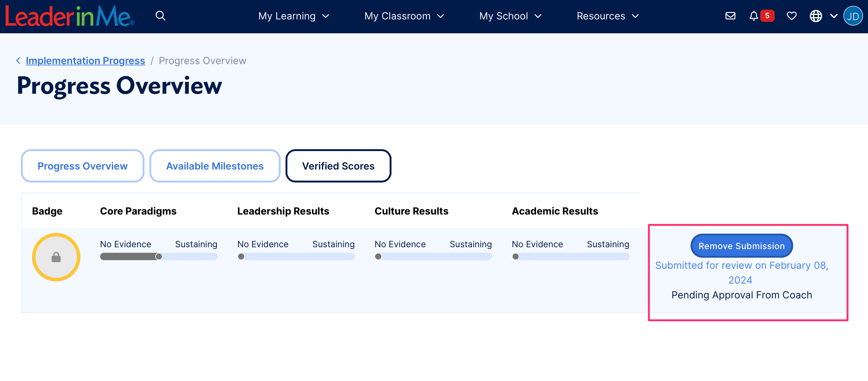This screenshot has width=868, height=381.
Task: Click the globe language icon
Action: [x=815, y=16]
